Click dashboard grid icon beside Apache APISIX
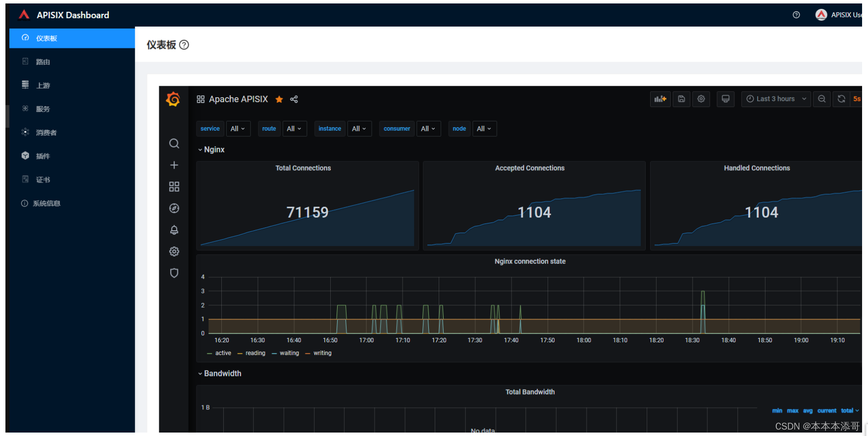868x436 pixels. (201, 99)
